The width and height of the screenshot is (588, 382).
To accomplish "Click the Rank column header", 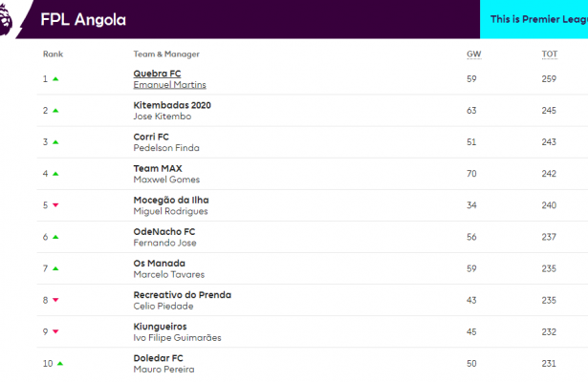I will [53, 53].
